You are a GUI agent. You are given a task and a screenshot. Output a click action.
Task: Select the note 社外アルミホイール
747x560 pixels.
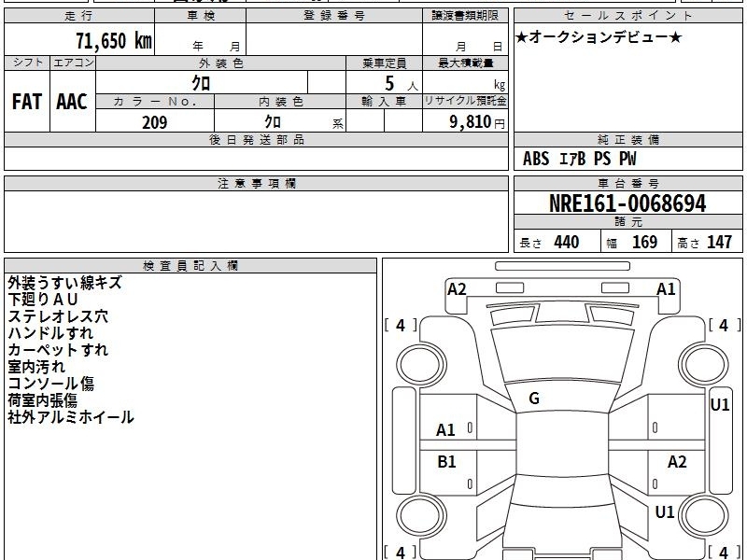point(71,417)
